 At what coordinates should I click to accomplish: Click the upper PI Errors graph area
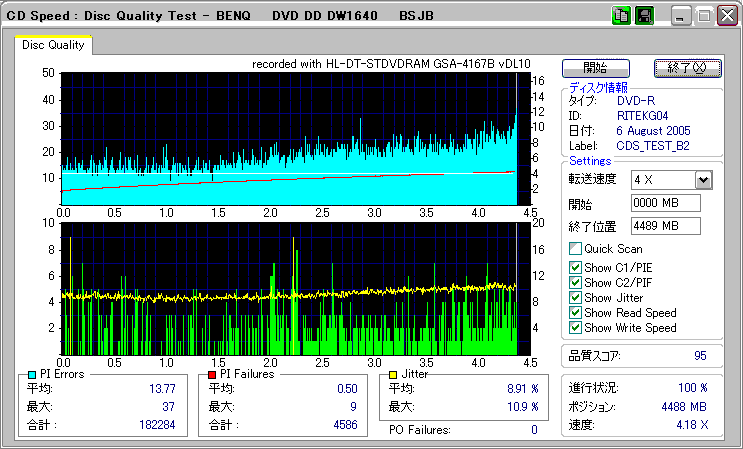(x=290, y=138)
